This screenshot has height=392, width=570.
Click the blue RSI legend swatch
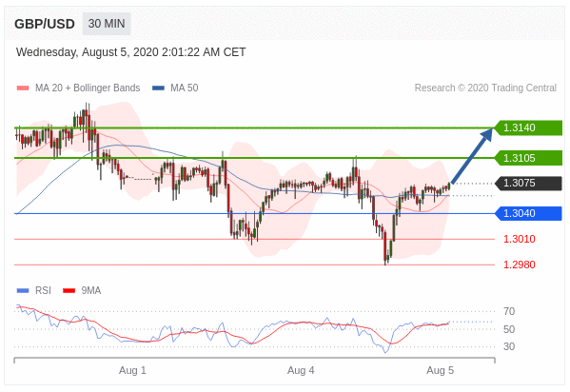pyautogui.click(x=23, y=290)
